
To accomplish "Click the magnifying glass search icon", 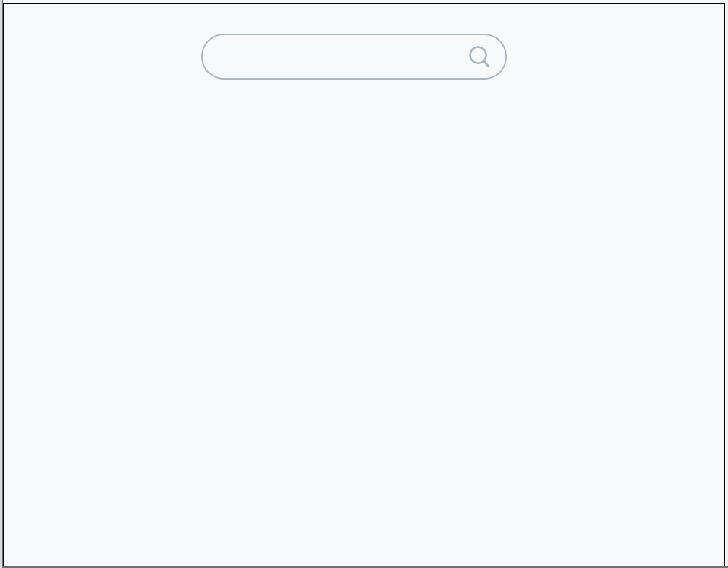I will point(479,57).
